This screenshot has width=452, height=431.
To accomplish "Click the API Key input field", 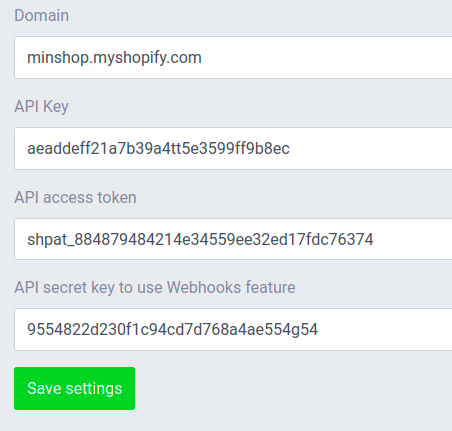I will [233, 148].
